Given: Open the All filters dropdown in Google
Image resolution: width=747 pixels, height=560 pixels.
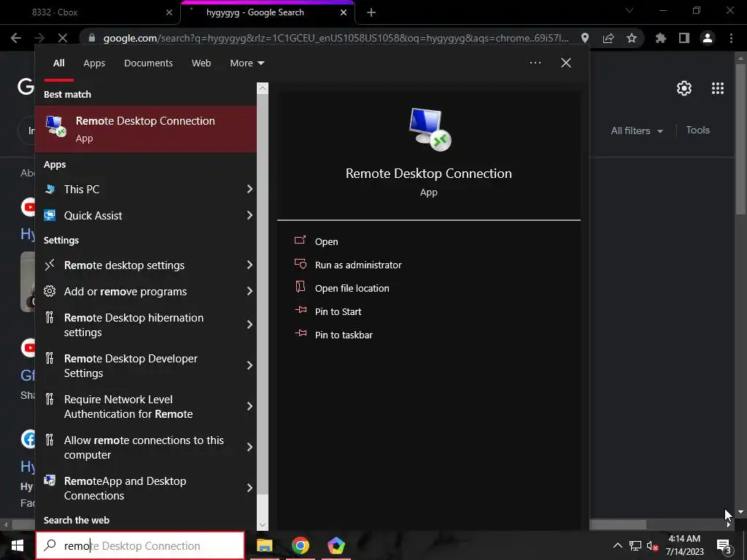Looking at the screenshot, I should [x=636, y=131].
